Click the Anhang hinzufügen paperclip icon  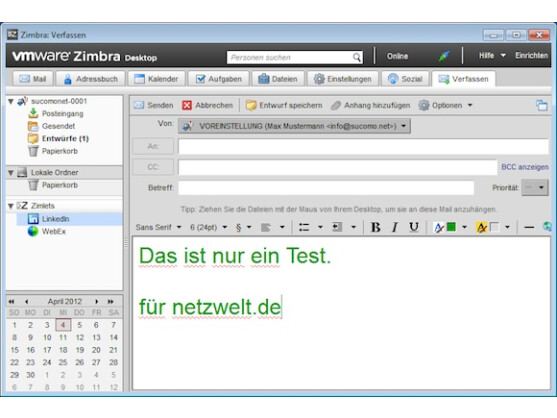click(336, 105)
